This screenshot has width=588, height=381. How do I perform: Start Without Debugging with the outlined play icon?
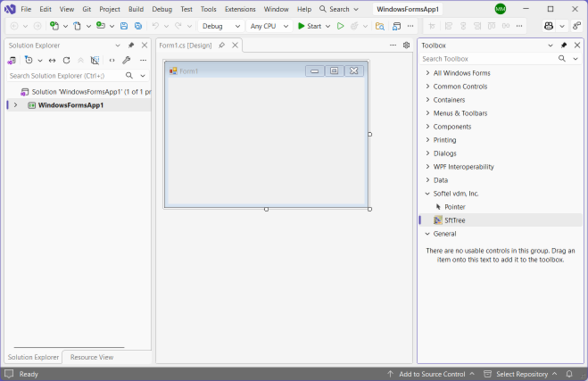340,26
